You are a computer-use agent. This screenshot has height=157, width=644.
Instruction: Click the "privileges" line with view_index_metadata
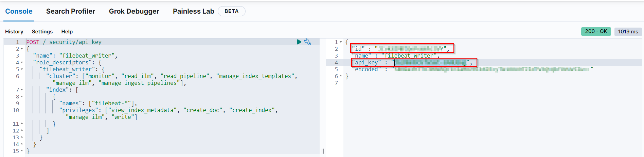point(168,110)
